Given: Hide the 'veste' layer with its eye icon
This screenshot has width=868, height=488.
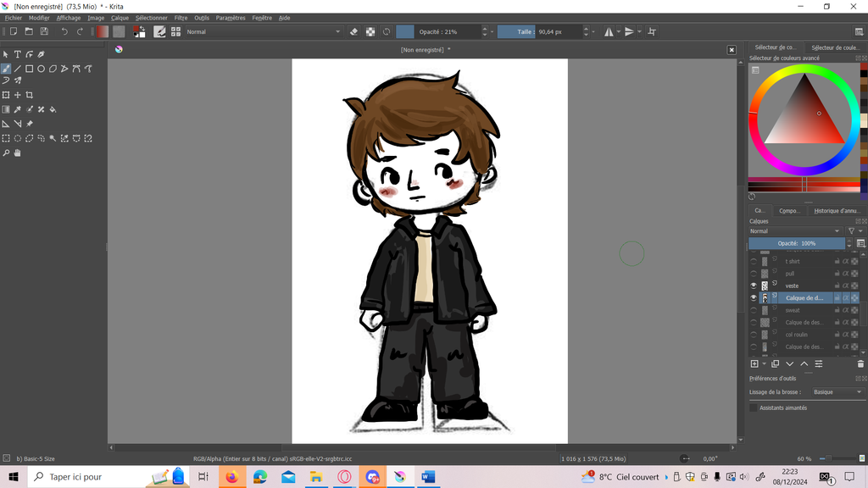Looking at the screenshot, I should click(754, 286).
